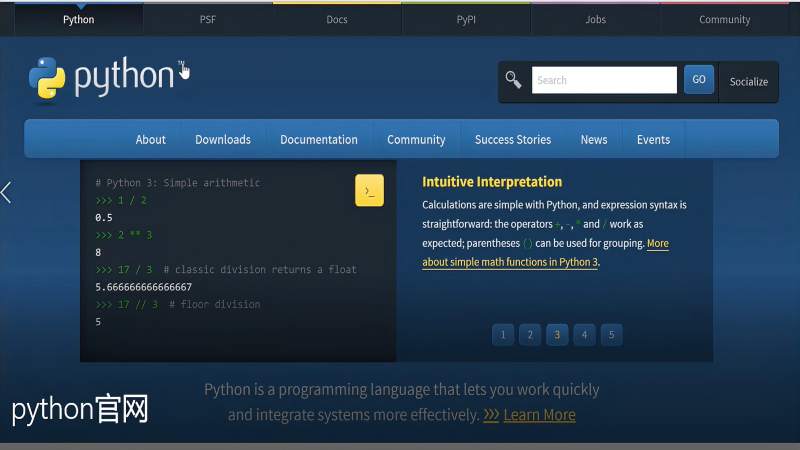
Task: Click the '>>> 1 / 2' code line
Action: [x=121, y=201]
